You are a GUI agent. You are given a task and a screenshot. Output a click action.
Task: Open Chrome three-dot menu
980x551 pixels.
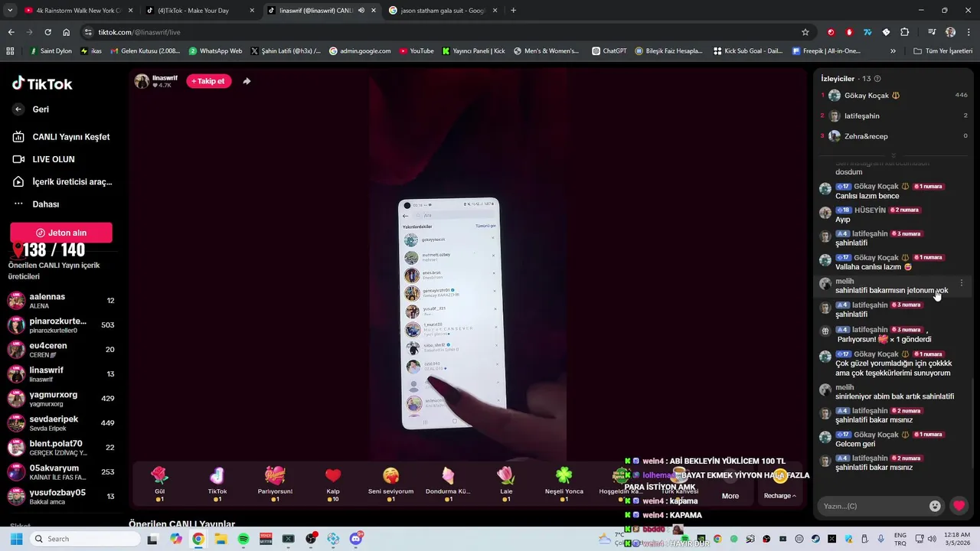point(968,32)
